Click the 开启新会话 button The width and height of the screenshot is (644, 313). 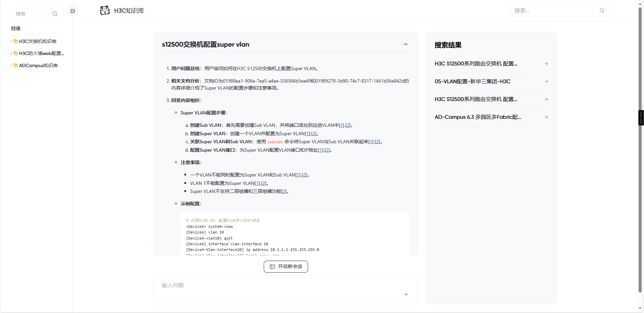tap(286, 267)
